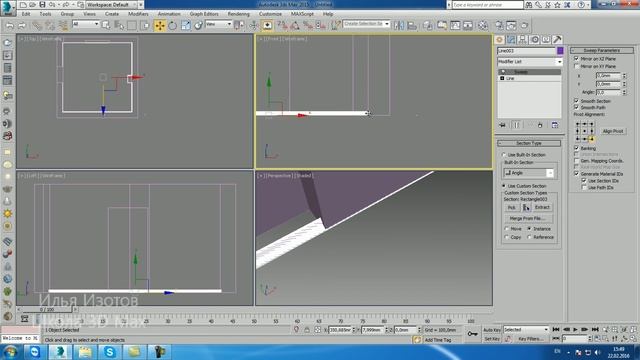
Task: Click the Pick Shape cursor icon button
Action: pyautogui.click(x=527, y=207)
